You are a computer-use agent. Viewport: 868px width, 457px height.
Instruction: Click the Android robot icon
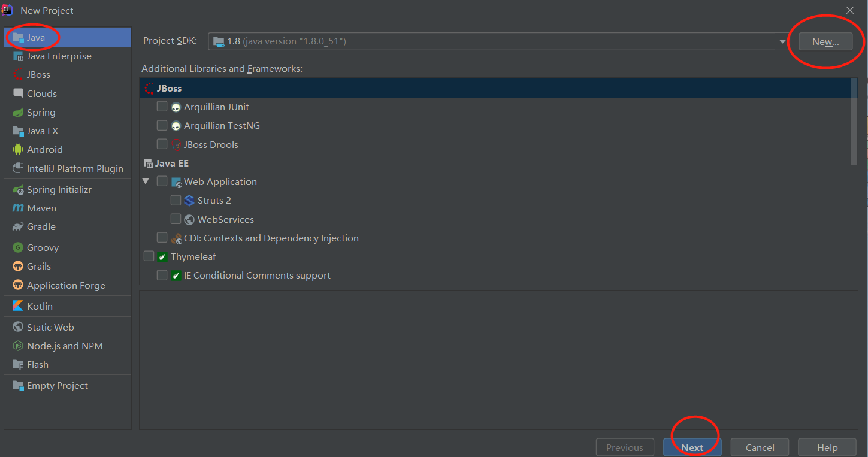click(18, 150)
